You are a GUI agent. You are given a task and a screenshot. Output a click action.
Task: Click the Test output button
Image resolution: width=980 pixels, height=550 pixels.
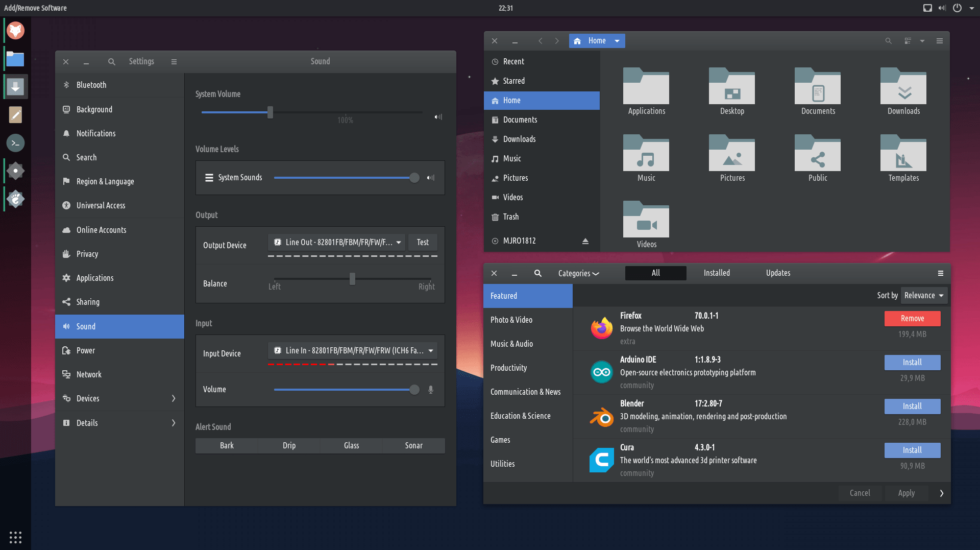pos(423,242)
